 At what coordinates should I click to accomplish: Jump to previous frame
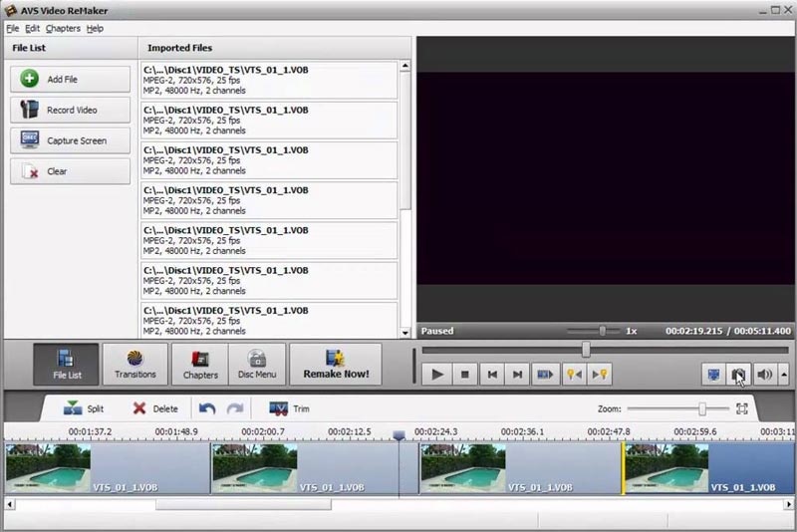[492, 375]
